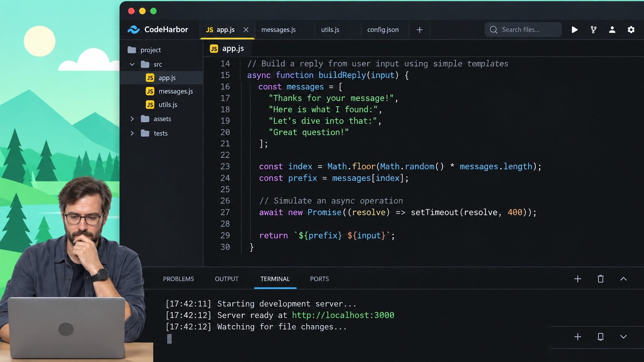This screenshot has height=362, width=644.
Task: Select the assets folder label
Action: 162,119
